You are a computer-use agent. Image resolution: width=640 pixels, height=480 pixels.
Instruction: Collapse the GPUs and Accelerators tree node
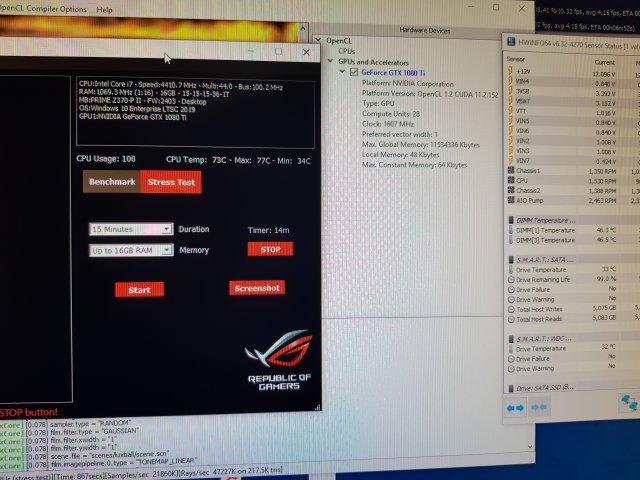click(331, 62)
